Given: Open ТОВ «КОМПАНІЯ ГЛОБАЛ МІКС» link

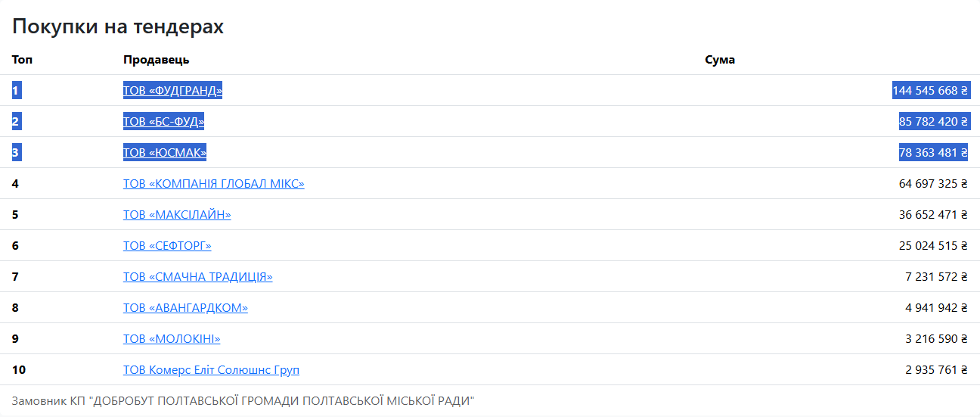Looking at the screenshot, I should (x=214, y=184).
